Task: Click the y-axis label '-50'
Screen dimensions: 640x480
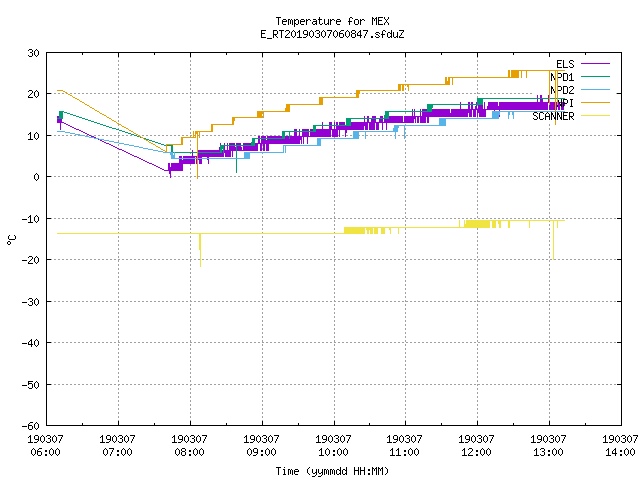Action: coord(30,384)
